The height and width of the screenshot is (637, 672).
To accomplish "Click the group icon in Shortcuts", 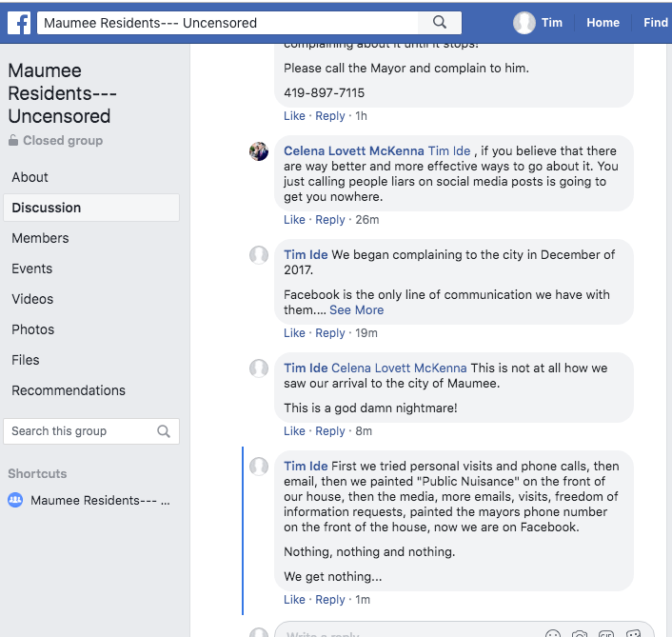I will point(15,500).
